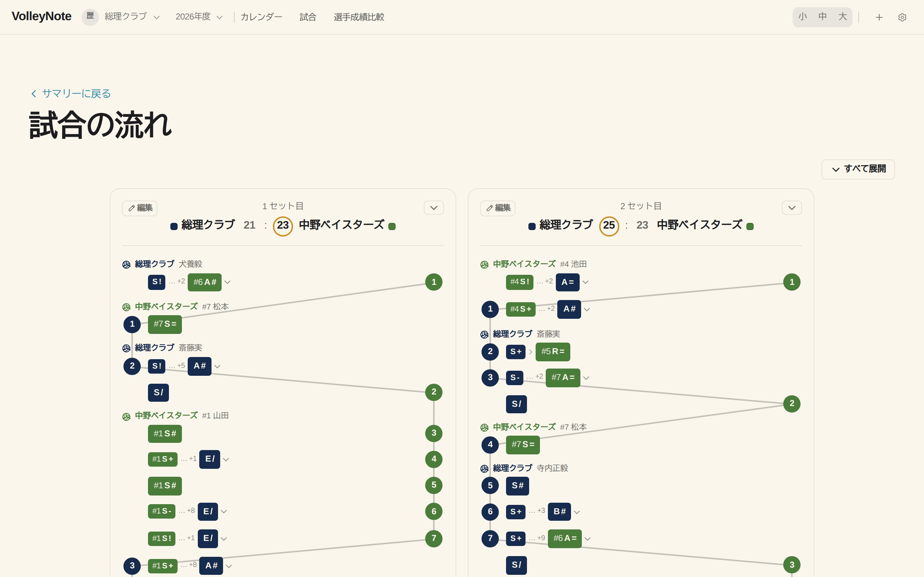Viewport: 924px width, 577px height.
Task: Open the 総理クラブ team dropdown
Action: point(132,17)
